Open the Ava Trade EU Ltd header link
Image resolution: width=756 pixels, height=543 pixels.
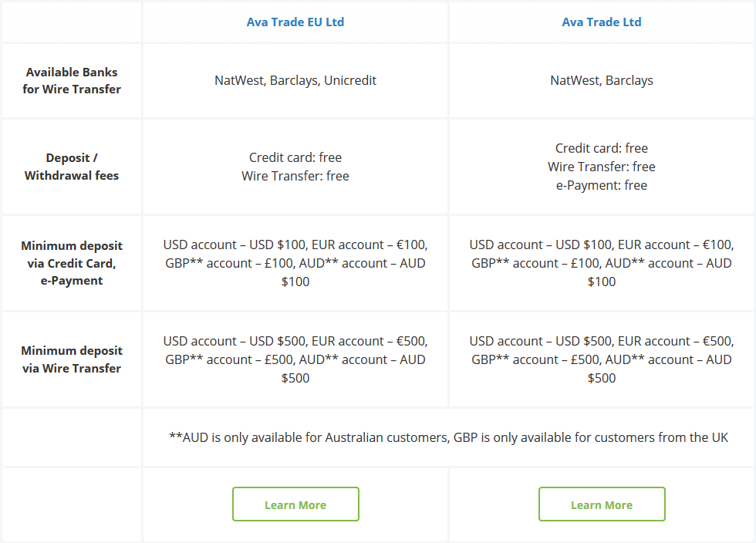click(x=295, y=22)
